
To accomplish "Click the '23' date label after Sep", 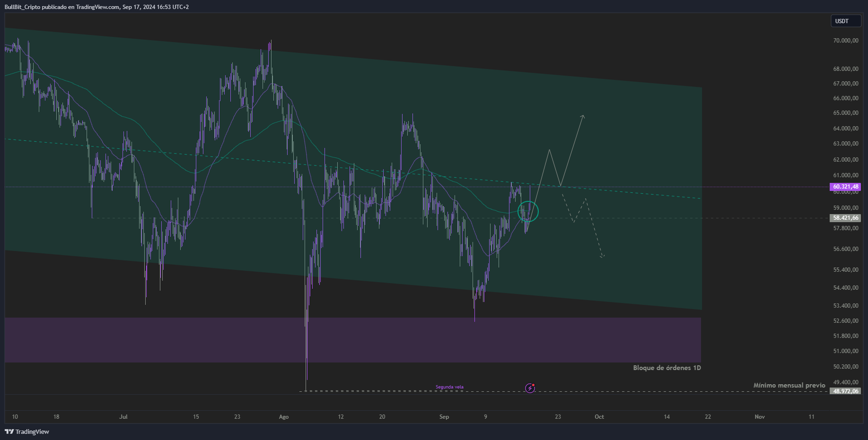I will coord(558,417).
